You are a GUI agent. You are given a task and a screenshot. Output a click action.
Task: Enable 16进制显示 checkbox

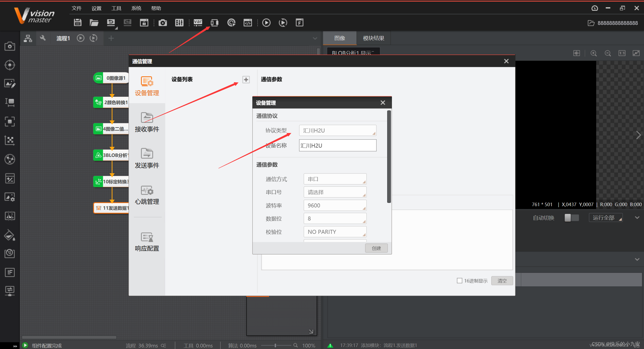pos(460,280)
